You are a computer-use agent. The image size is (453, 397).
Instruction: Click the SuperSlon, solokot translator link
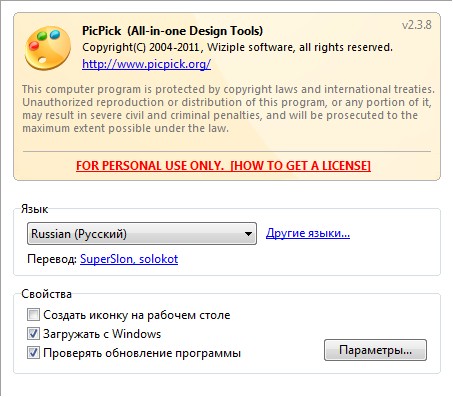[x=129, y=259]
